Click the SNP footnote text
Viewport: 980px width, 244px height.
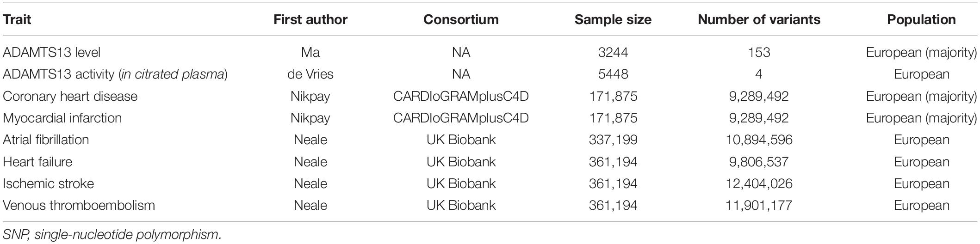(112, 234)
